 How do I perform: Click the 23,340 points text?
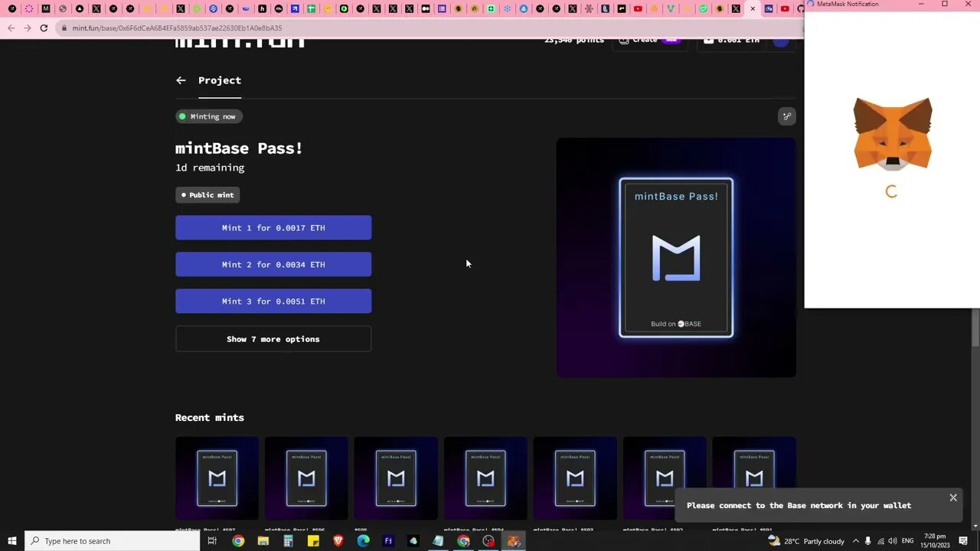[x=574, y=41]
